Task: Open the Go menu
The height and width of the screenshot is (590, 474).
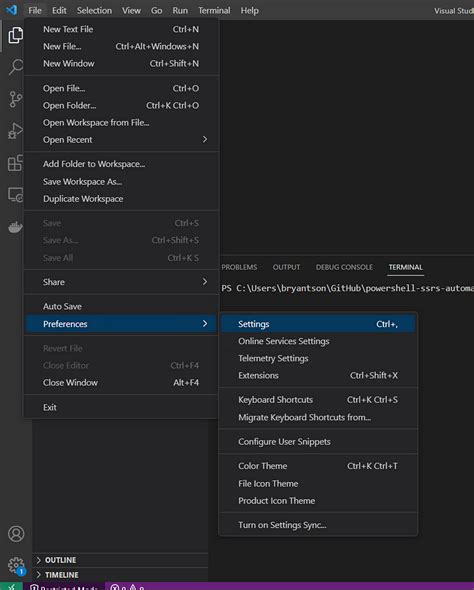Action: (156, 11)
